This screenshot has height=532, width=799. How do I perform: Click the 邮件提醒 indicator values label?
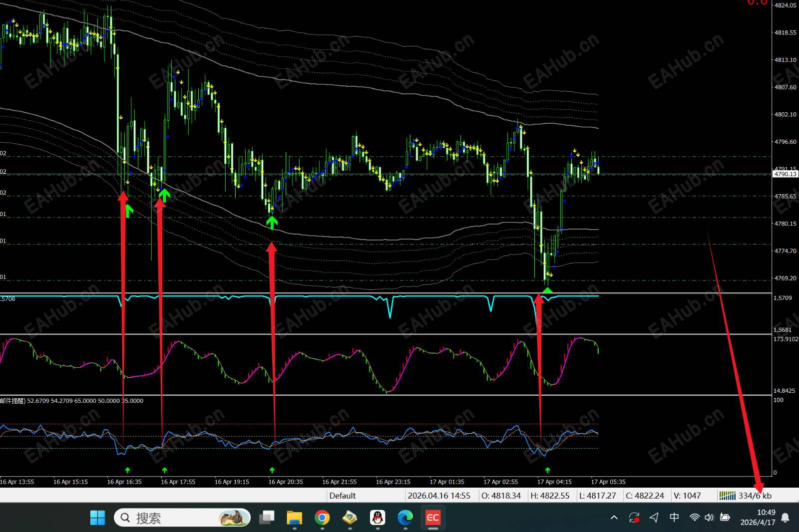click(x=71, y=401)
